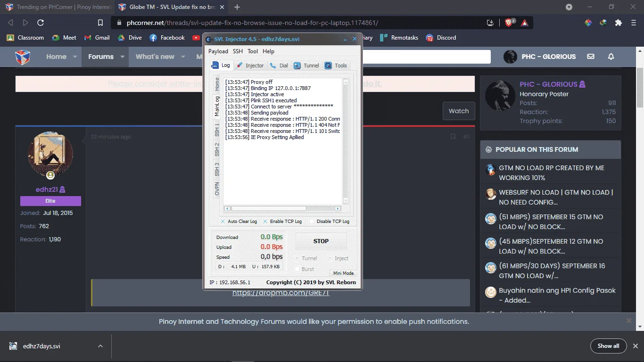Expand the Forums navigation dropdown arrow
The width and height of the screenshot is (644, 362).
(122, 57)
